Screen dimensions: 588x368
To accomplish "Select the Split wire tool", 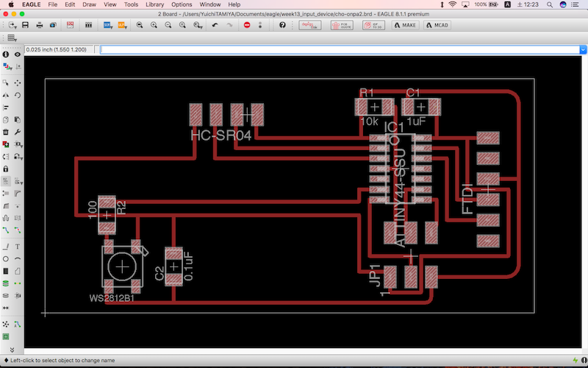I will [6, 205].
